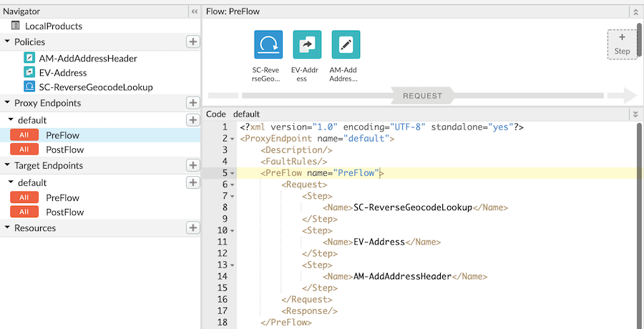Image resolution: width=644 pixels, height=329 pixels.
Task: Click the LocalProducts table icon
Action: pyautogui.click(x=15, y=26)
